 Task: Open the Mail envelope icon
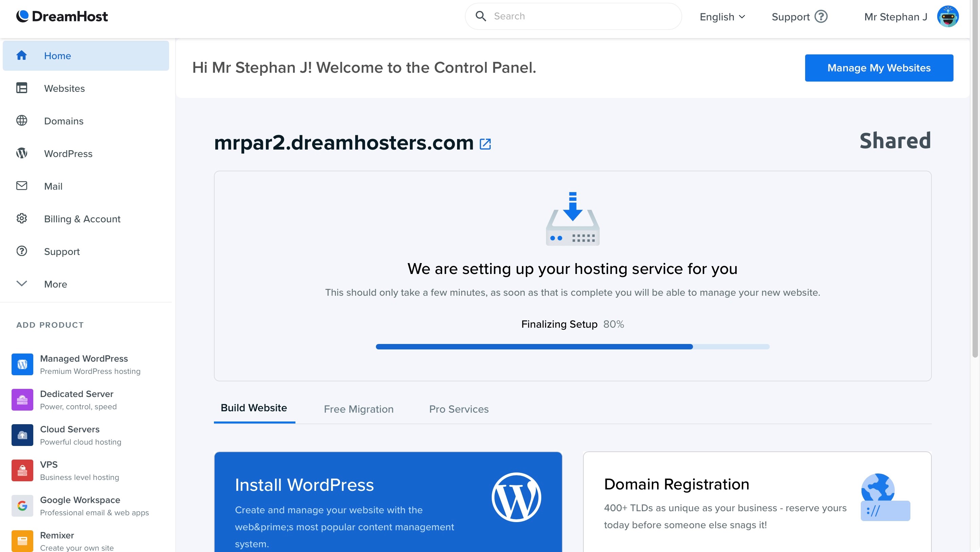(x=22, y=186)
